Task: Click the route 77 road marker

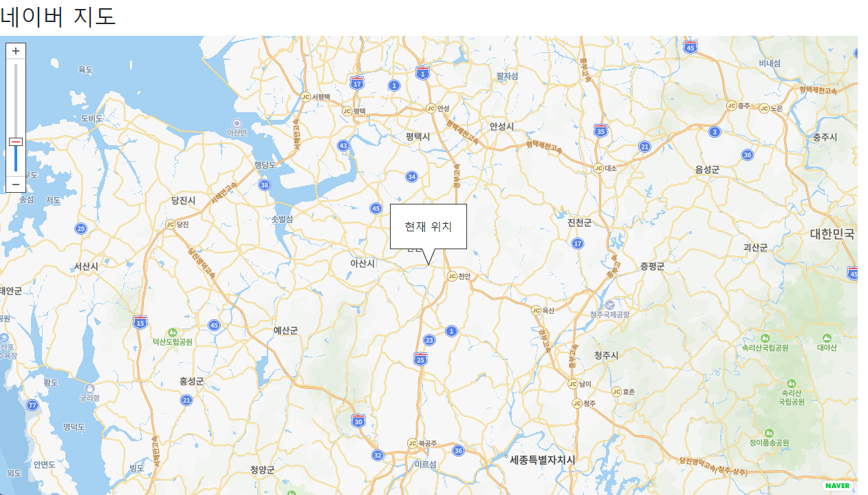Action: [32, 405]
